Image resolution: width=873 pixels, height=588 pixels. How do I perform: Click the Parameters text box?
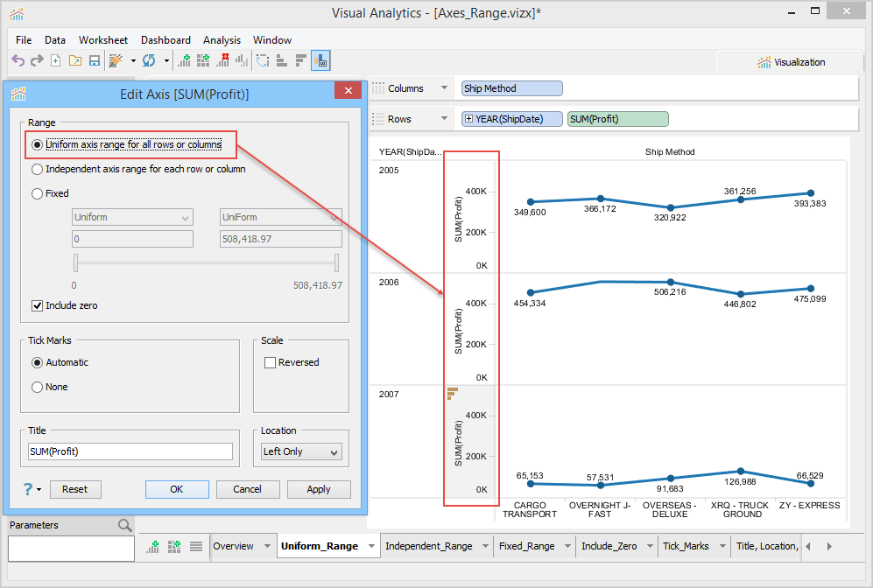(71, 549)
